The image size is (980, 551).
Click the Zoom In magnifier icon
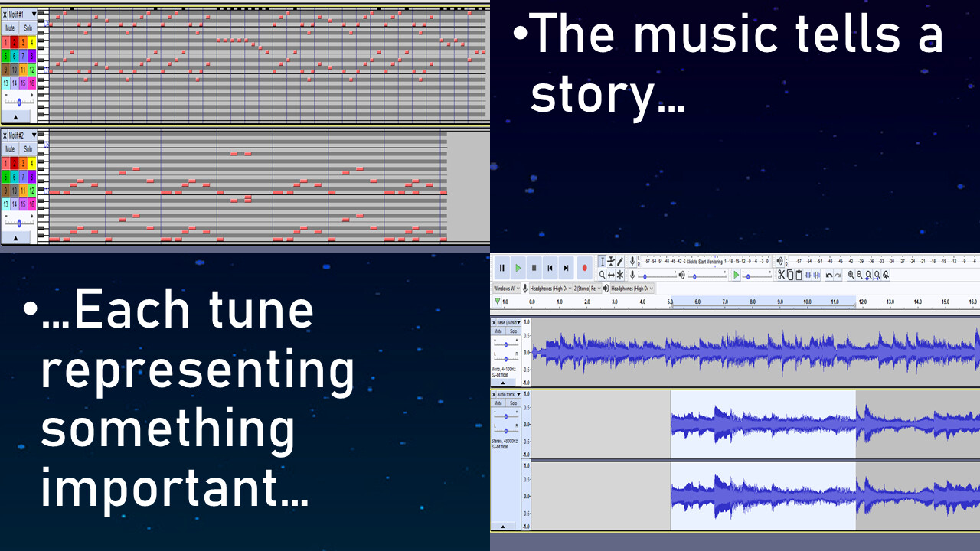pos(851,275)
